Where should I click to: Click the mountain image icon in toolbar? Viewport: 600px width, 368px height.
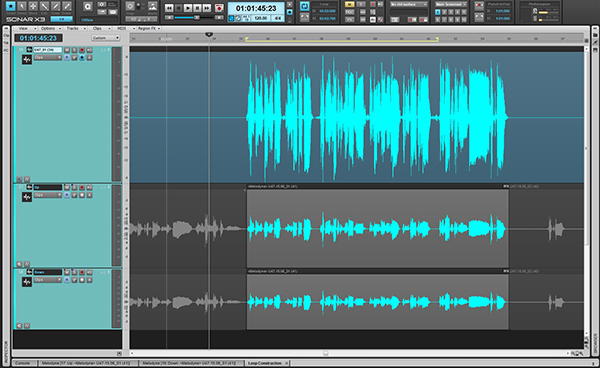tap(152, 6)
